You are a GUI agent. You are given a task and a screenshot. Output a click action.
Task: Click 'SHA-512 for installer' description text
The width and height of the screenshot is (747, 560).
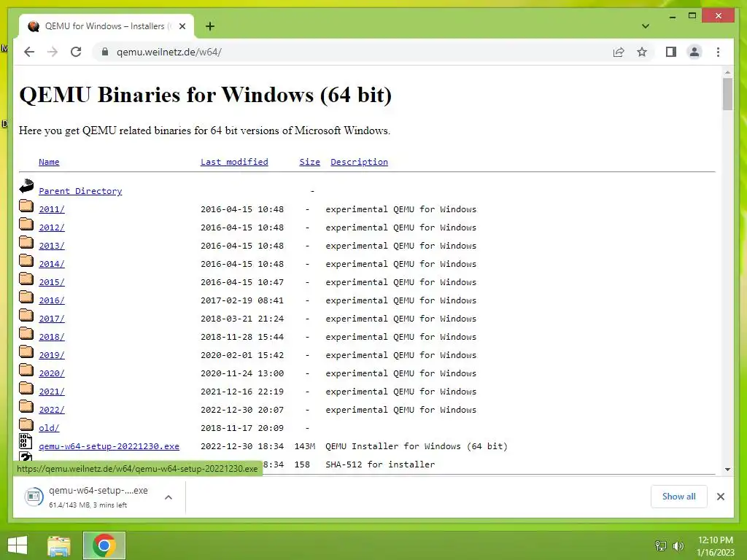(380, 464)
